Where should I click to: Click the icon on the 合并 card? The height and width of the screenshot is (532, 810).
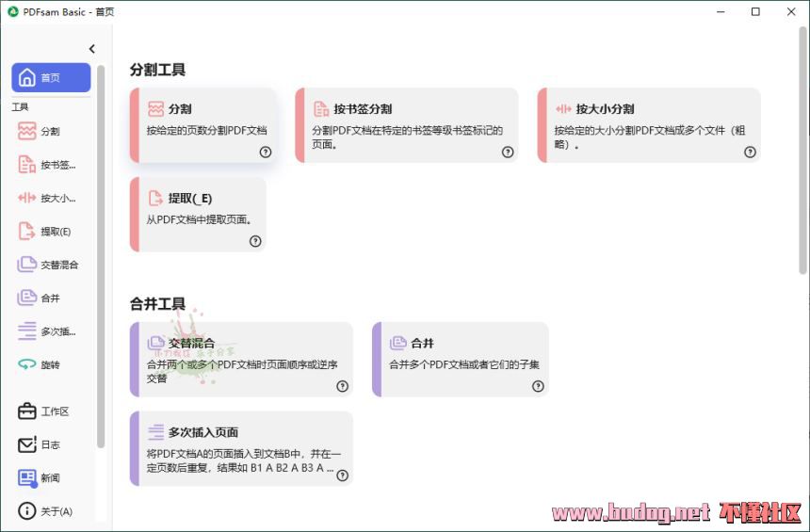click(397, 343)
